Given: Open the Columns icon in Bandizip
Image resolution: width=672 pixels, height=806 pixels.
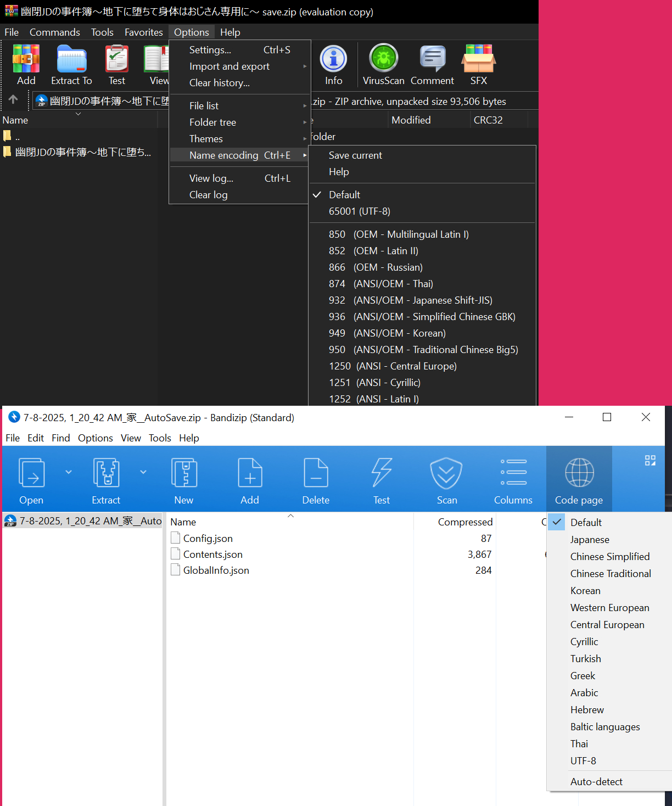Looking at the screenshot, I should tap(513, 473).
